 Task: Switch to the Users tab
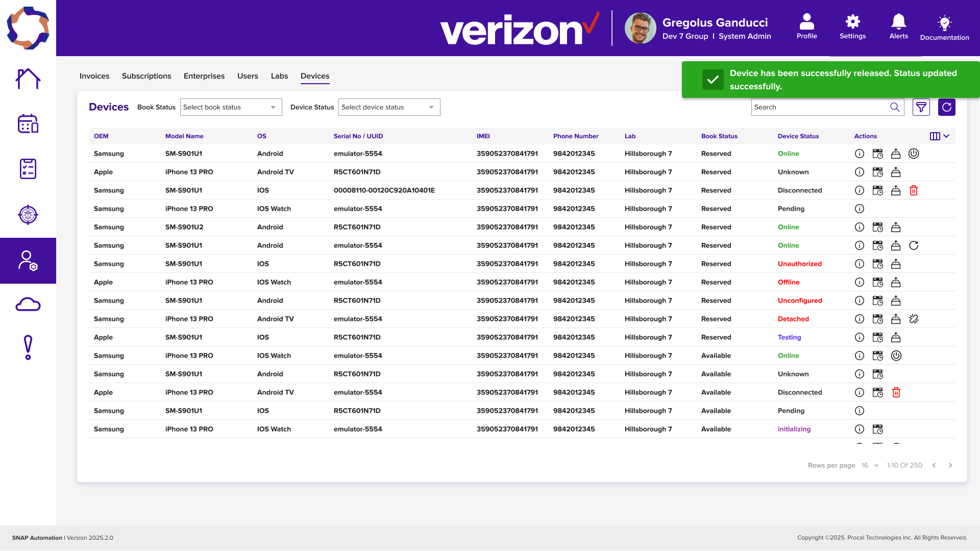[x=248, y=76]
